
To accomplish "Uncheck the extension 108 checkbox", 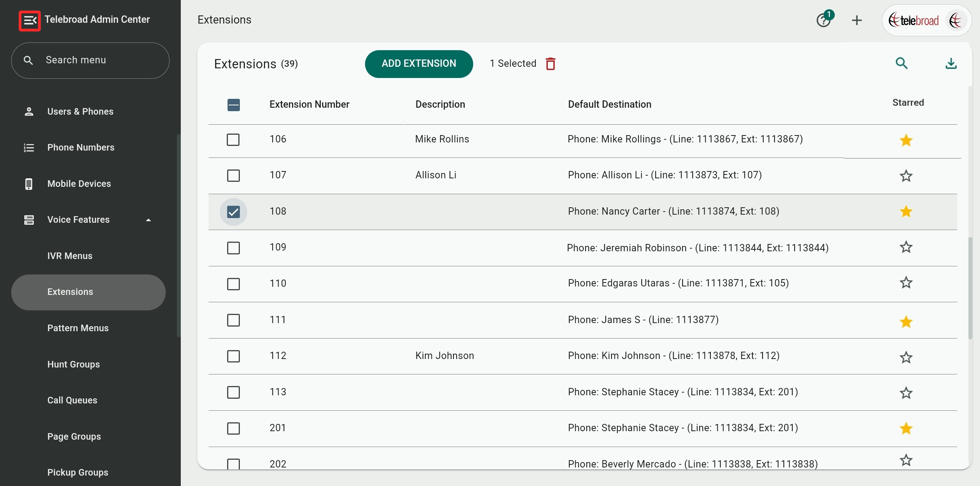I will pos(233,212).
